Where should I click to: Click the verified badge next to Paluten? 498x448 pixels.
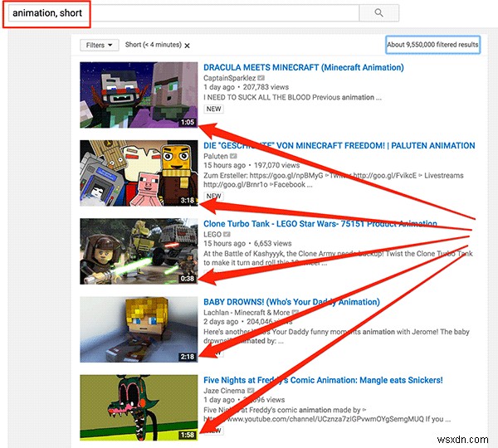(x=233, y=156)
